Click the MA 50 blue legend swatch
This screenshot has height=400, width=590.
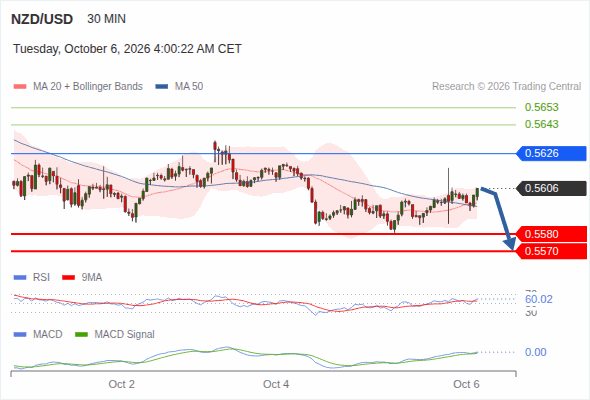pos(162,87)
